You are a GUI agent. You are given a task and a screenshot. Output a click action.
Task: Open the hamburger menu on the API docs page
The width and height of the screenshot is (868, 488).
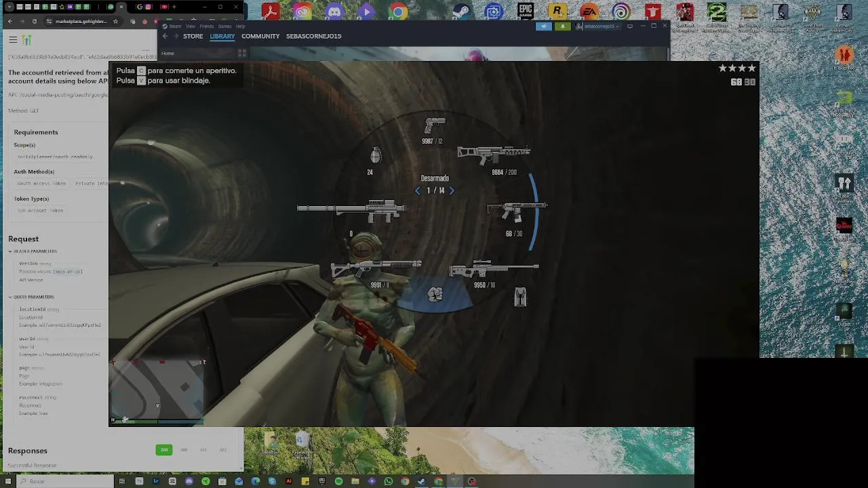(x=13, y=40)
